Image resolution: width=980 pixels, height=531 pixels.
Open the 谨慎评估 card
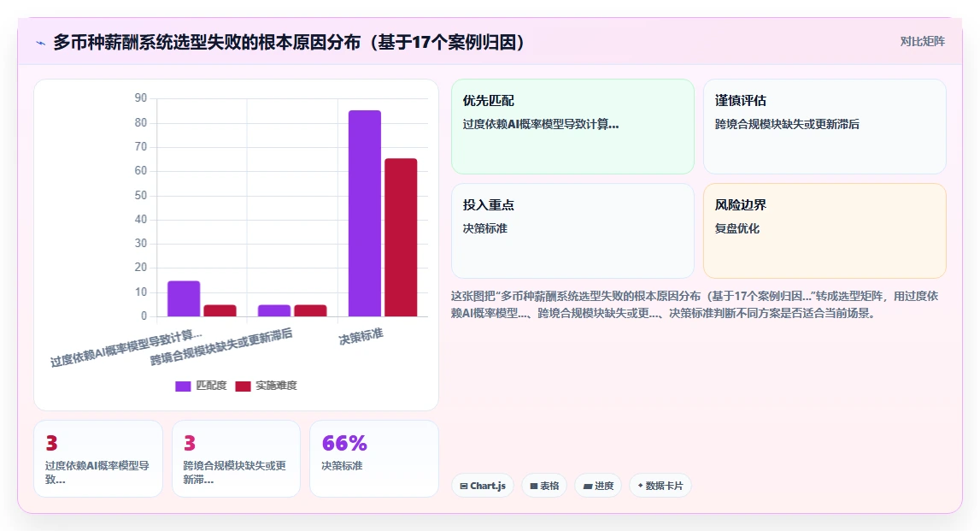824,127
